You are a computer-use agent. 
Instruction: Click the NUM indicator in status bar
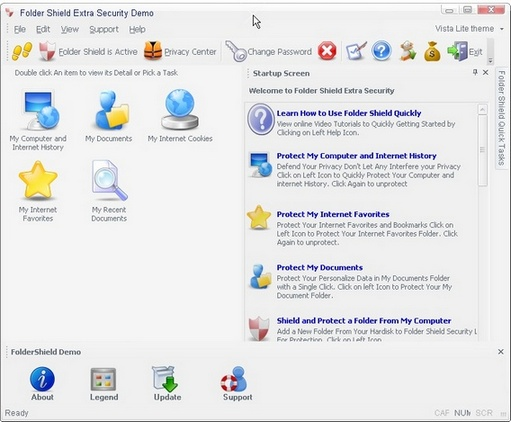(x=462, y=413)
